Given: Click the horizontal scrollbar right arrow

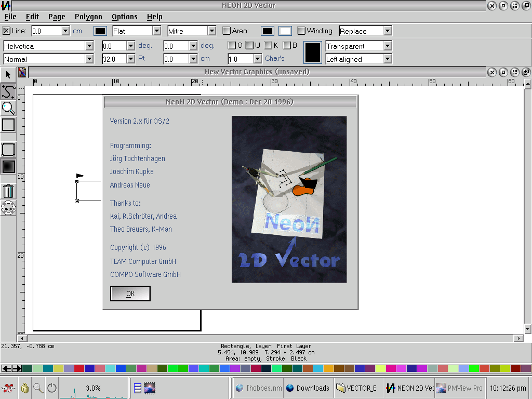Looking at the screenshot, I should click(x=518, y=338).
